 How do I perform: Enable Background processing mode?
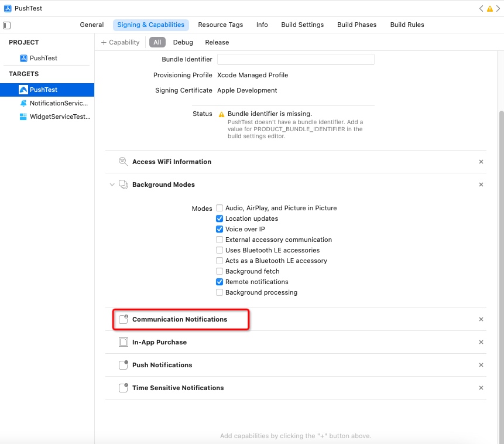click(220, 292)
